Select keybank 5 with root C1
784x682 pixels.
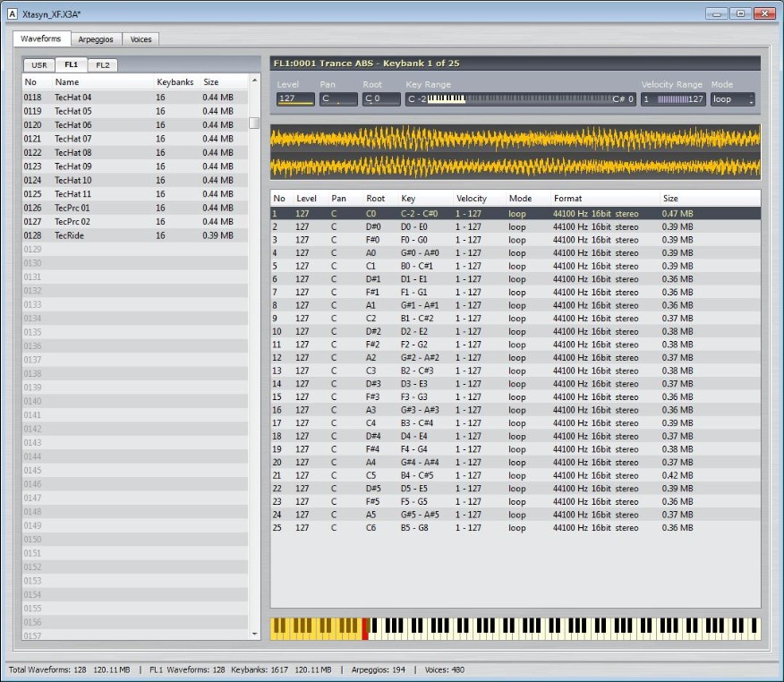coord(516,266)
